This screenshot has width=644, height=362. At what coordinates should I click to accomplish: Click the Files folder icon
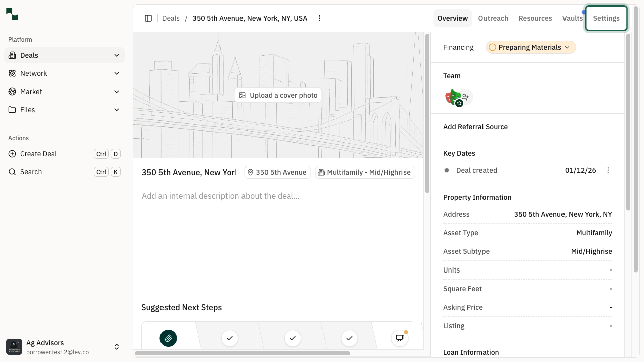tap(12, 110)
